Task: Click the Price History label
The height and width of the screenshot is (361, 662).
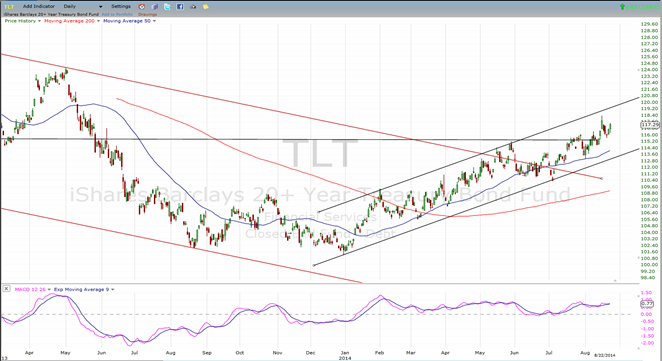Action: tap(20, 21)
